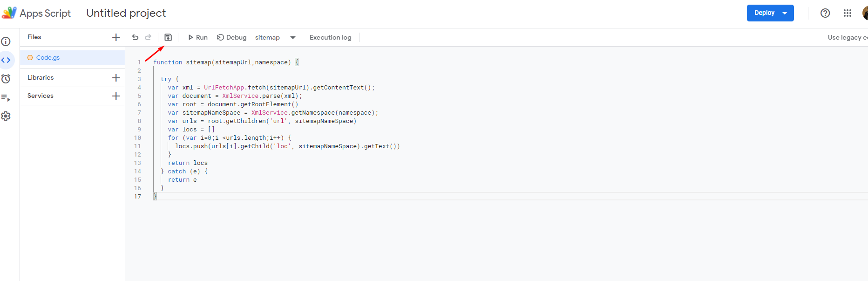Open Project Settings gear icon
Viewport: 868px width, 281px height.
coord(6,116)
